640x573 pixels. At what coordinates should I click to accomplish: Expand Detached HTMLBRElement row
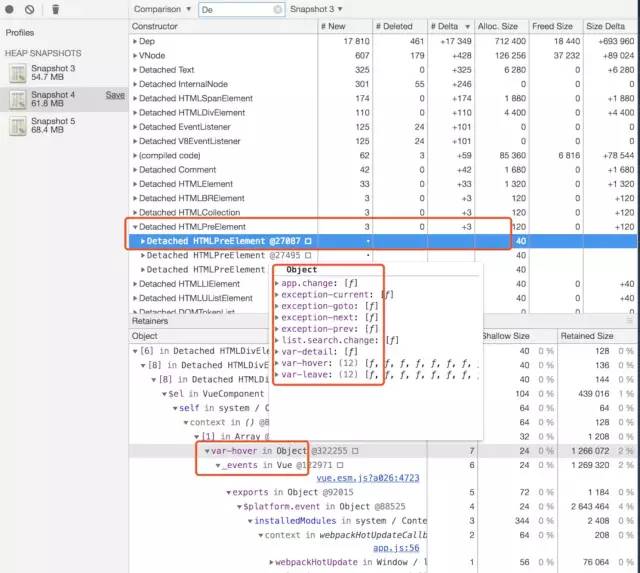pos(135,198)
